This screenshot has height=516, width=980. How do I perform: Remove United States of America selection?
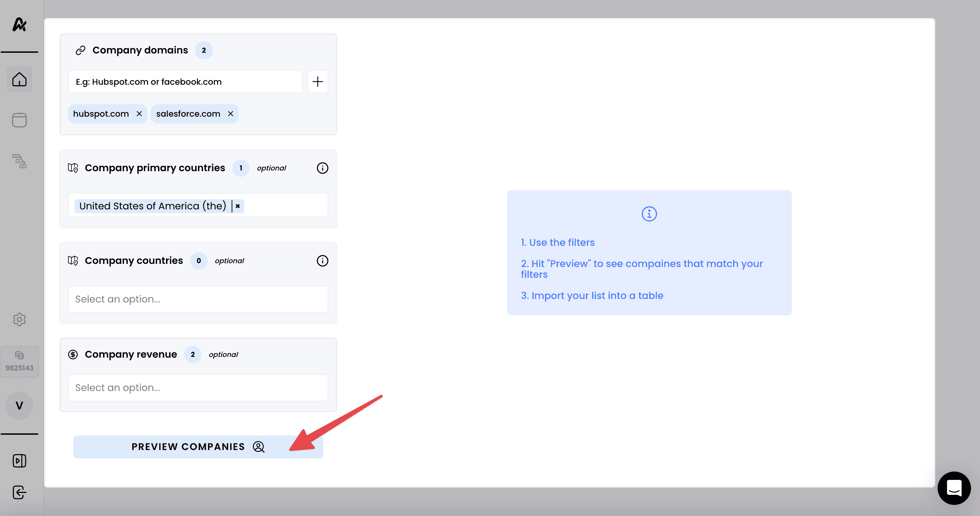point(238,206)
